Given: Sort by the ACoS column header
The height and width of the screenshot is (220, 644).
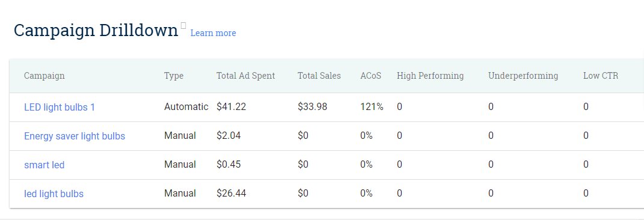Looking at the screenshot, I should pyautogui.click(x=371, y=76).
